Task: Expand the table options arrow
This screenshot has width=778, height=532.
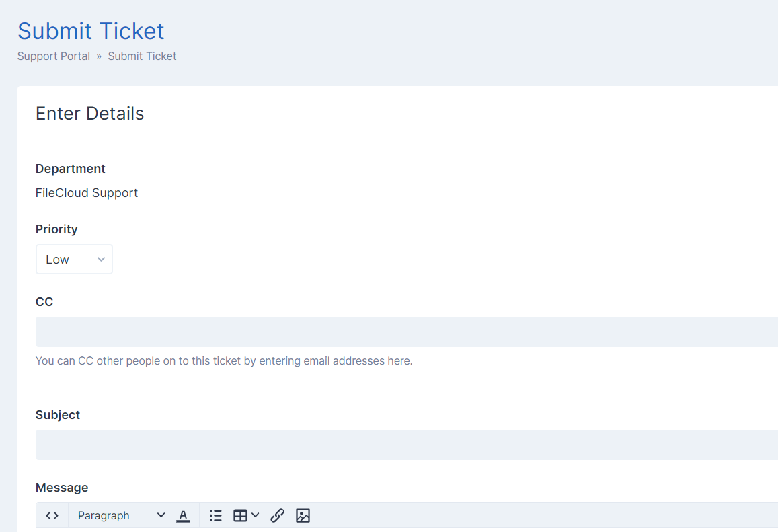Action: pyautogui.click(x=256, y=516)
